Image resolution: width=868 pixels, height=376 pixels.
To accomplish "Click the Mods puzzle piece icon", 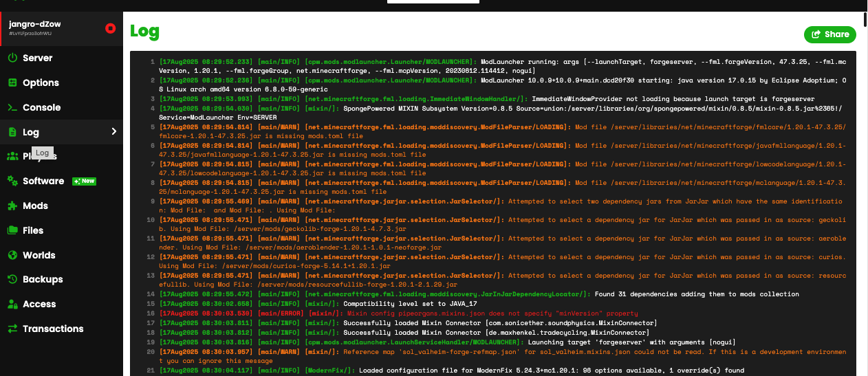I will (x=12, y=206).
